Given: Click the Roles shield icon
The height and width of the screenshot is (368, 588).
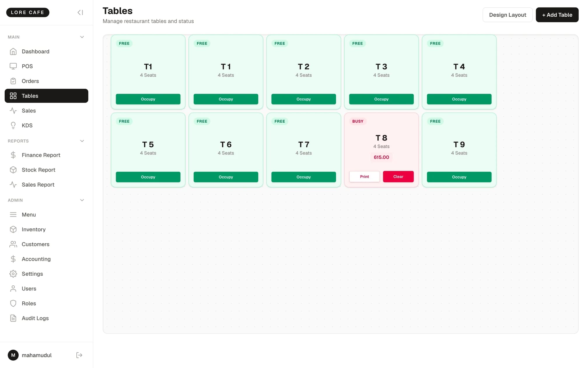Looking at the screenshot, I should click(13, 303).
